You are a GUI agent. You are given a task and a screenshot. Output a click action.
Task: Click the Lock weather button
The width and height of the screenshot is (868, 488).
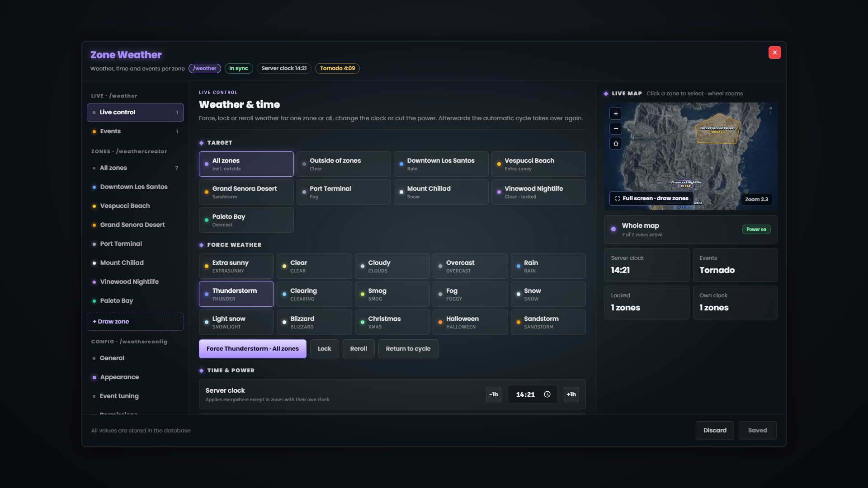pyautogui.click(x=325, y=349)
